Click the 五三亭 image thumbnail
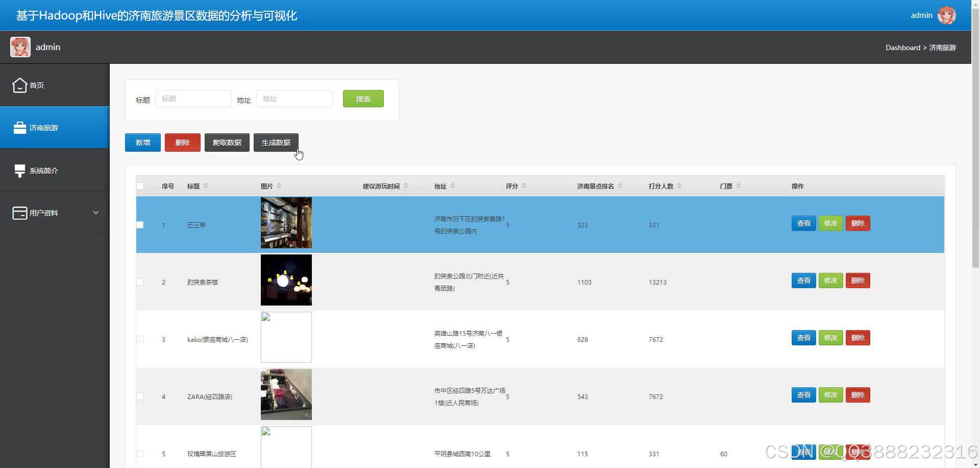 point(286,223)
